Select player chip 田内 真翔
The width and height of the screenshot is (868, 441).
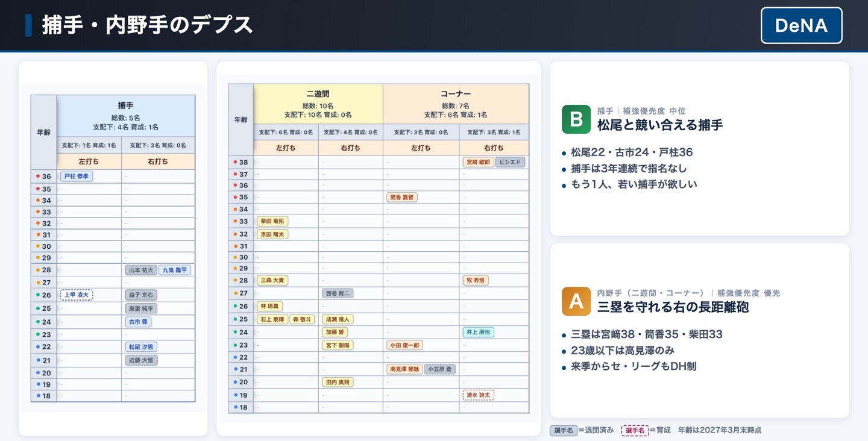click(x=338, y=382)
